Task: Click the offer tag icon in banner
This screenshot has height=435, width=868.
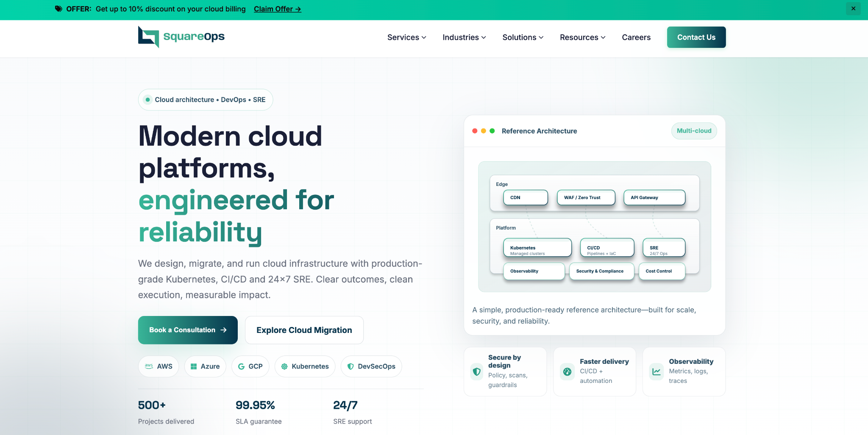Action: tap(58, 9)
